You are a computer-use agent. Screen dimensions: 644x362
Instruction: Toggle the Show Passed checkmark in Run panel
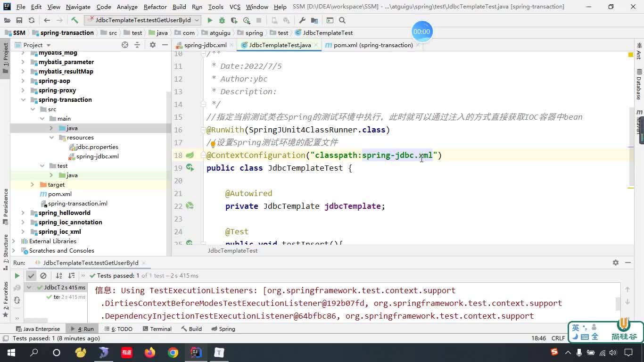point(31,276)
